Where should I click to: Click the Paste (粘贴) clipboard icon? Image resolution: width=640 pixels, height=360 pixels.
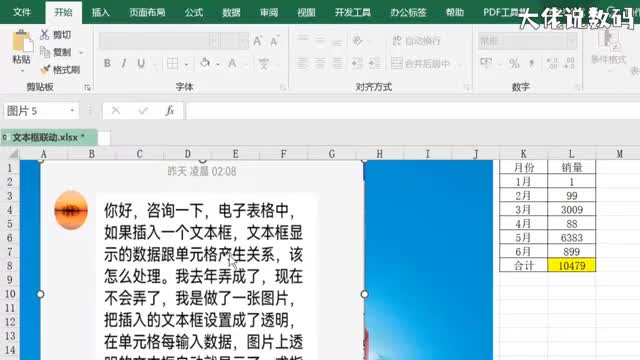pyautogui.click(x=21, y=41)
